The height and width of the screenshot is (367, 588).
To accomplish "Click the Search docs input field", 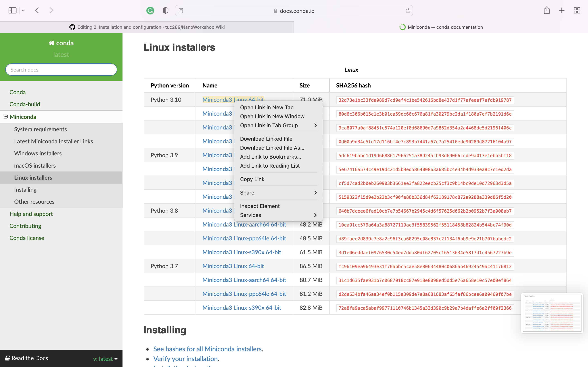I will pos(61,70).
